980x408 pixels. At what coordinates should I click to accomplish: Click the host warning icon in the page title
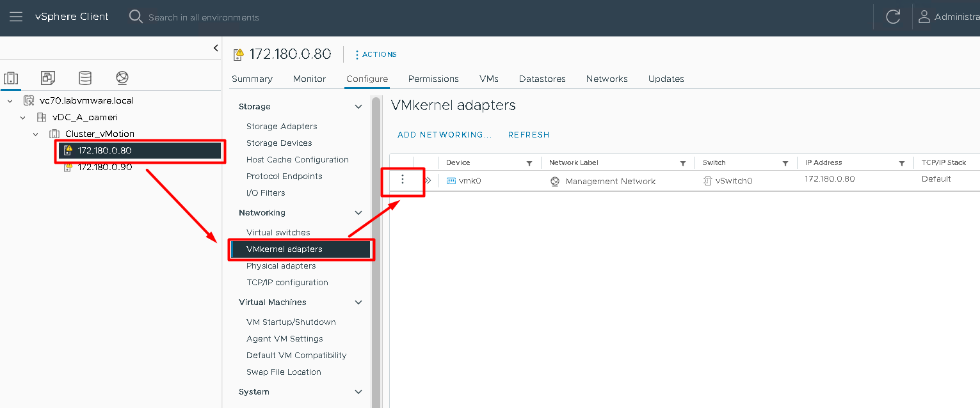point(239,54)
